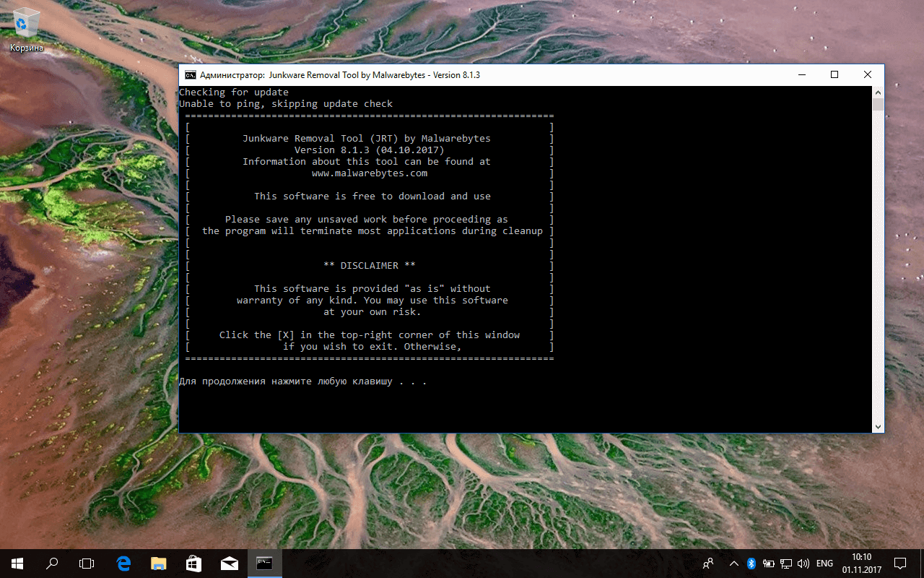This screenshot has width=924, height=578.
Task: Click "Please save any unsaved work" line
Action: (x=367, y=220)
